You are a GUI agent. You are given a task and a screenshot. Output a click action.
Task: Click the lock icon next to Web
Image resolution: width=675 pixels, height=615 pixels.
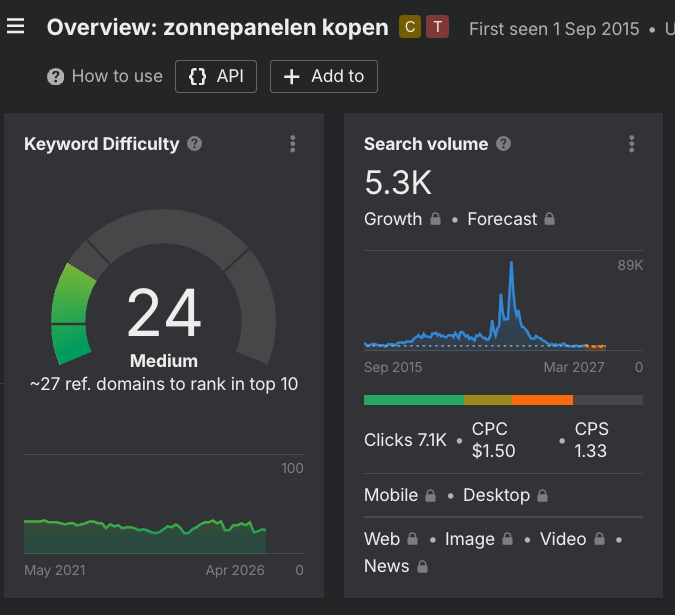click(412, 539)
